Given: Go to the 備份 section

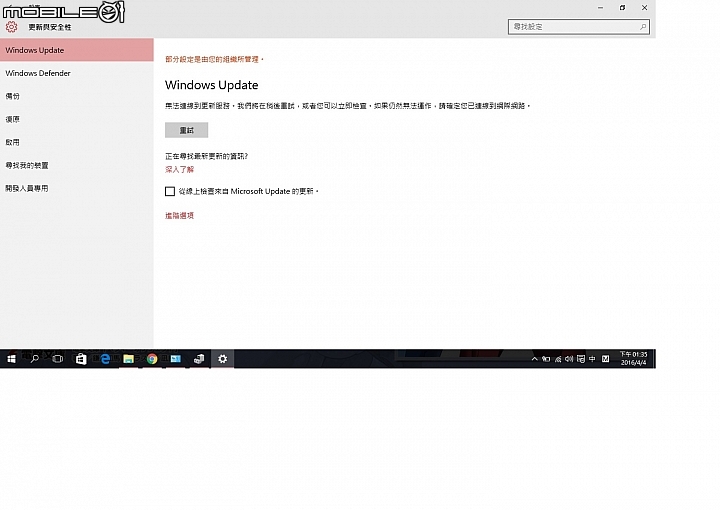Looking at the screenshot, I should pyautogui.click(x=77, y=96).
